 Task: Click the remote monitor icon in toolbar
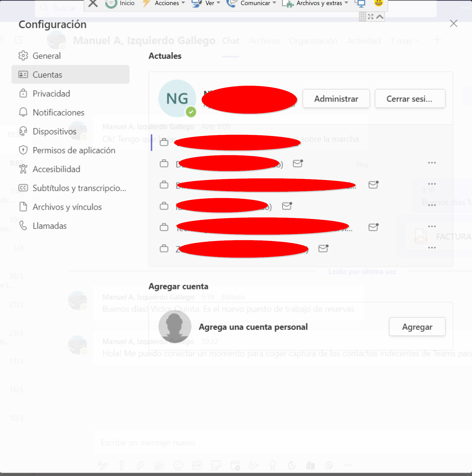(361, 3)
